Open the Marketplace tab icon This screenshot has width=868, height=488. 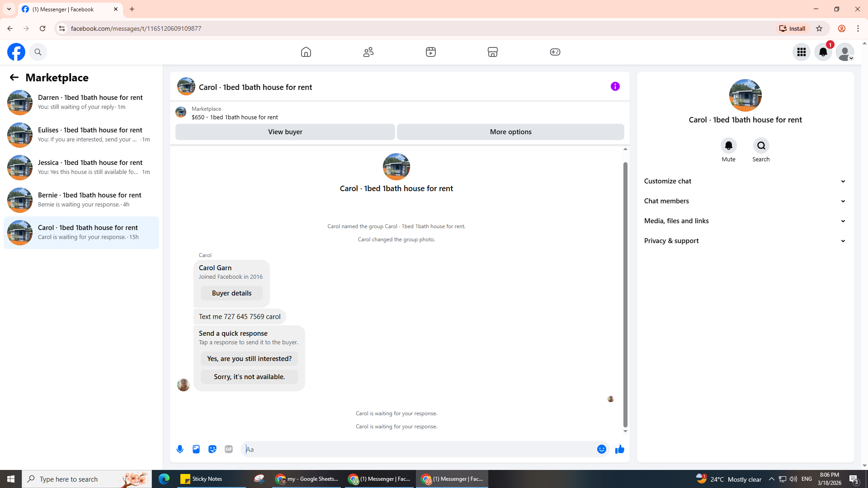493,52
